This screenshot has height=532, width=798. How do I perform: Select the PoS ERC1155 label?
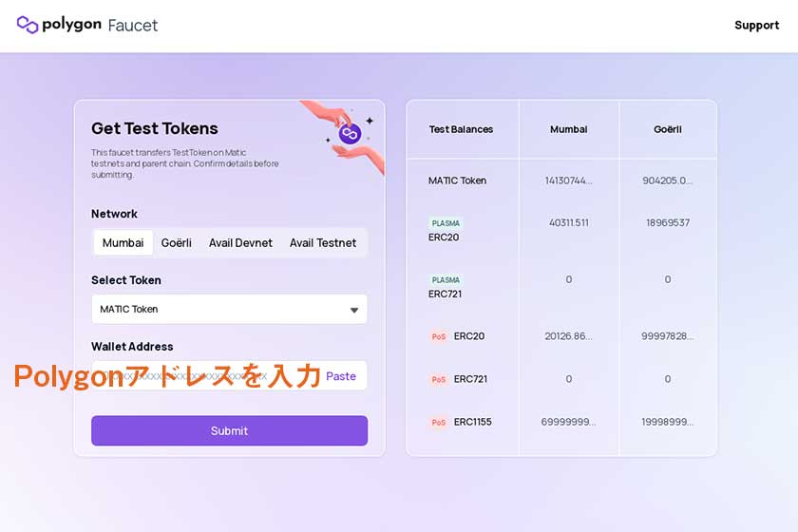472,422
